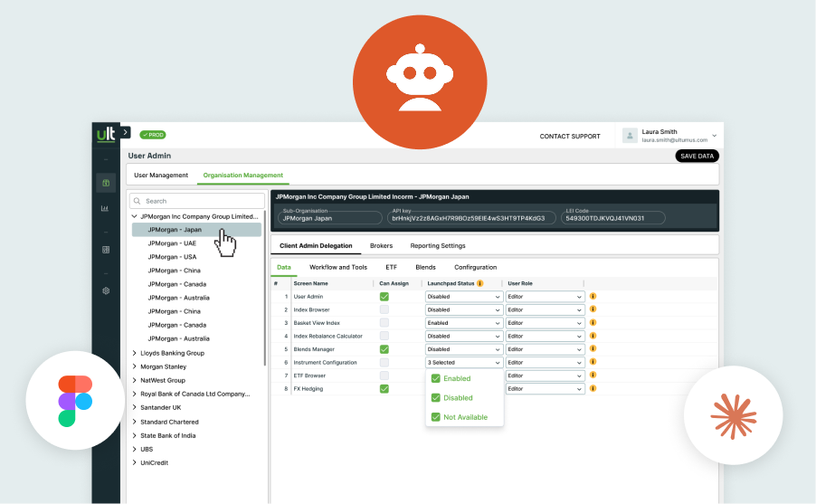
Task: Open the settings gear sidebar icon
Action: pos(106,290)
